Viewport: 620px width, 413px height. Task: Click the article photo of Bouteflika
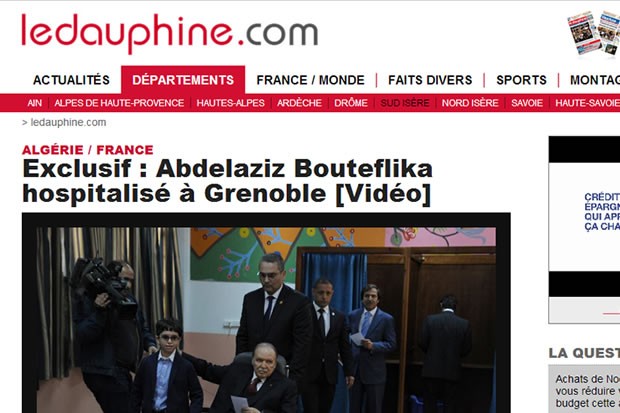[266, 320]
